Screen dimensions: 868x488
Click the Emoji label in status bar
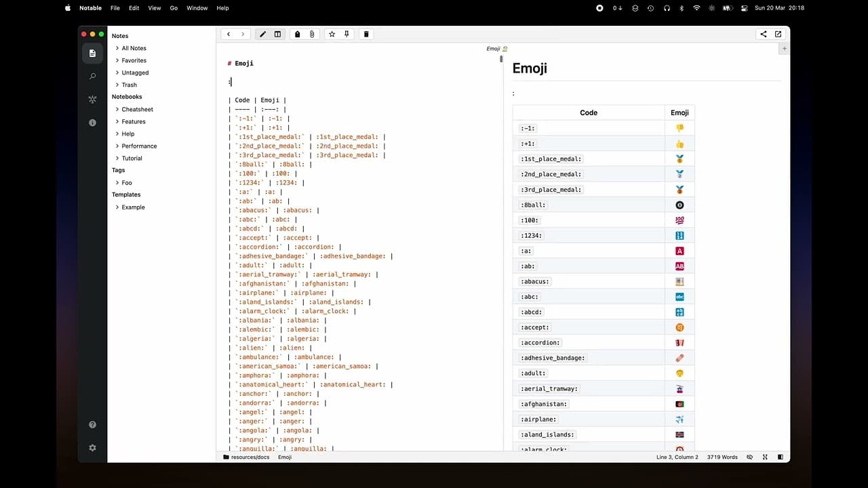click(x=285, y=457)
